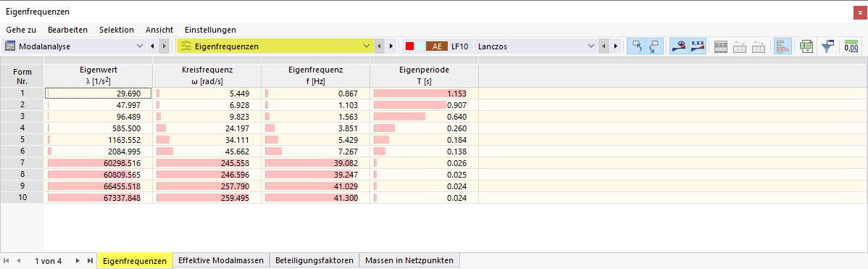Next load case arrow beside Lanczos

point(616,46)
